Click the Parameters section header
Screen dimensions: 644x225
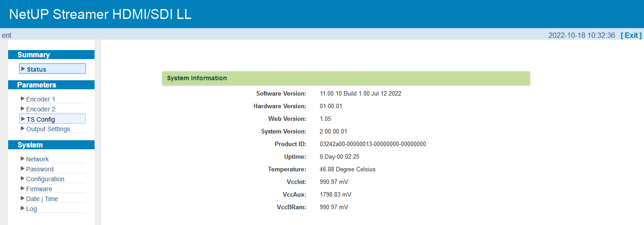click(x=51, y=85)
